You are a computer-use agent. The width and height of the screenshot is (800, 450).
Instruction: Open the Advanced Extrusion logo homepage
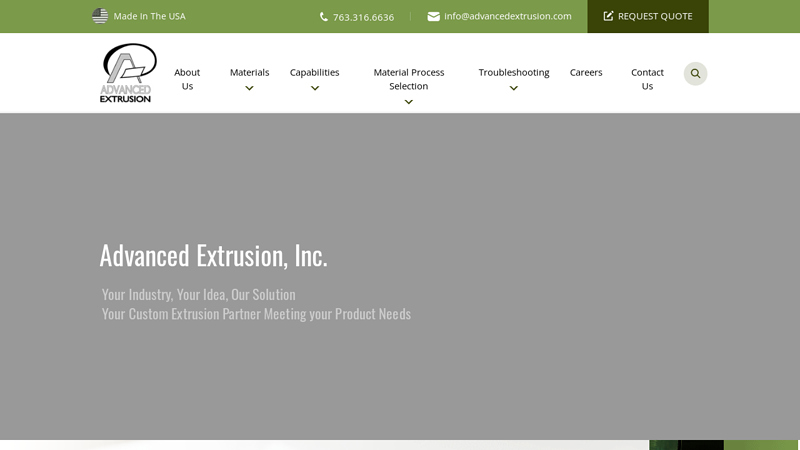(x=128, y=73)
